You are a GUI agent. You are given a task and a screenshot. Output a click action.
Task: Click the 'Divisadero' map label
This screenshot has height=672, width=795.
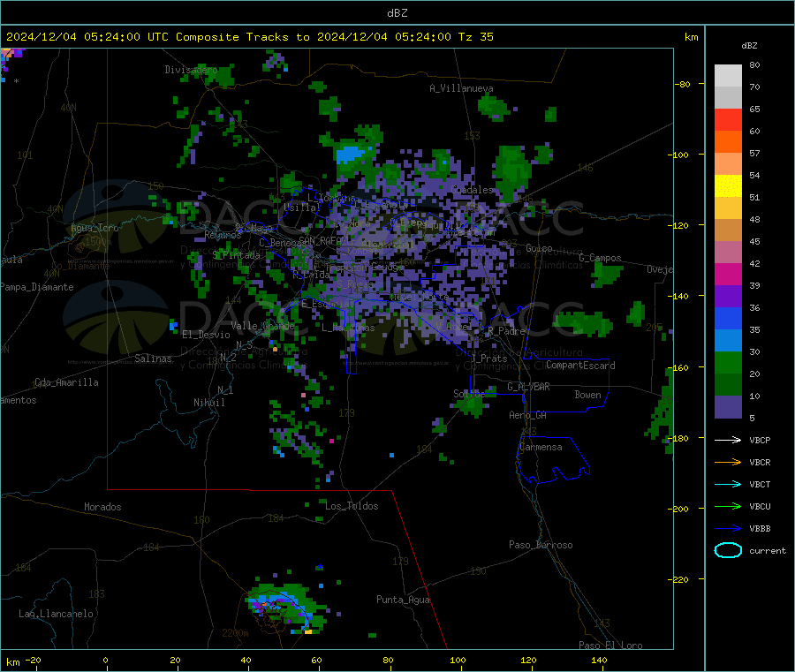tap(191, 70)
